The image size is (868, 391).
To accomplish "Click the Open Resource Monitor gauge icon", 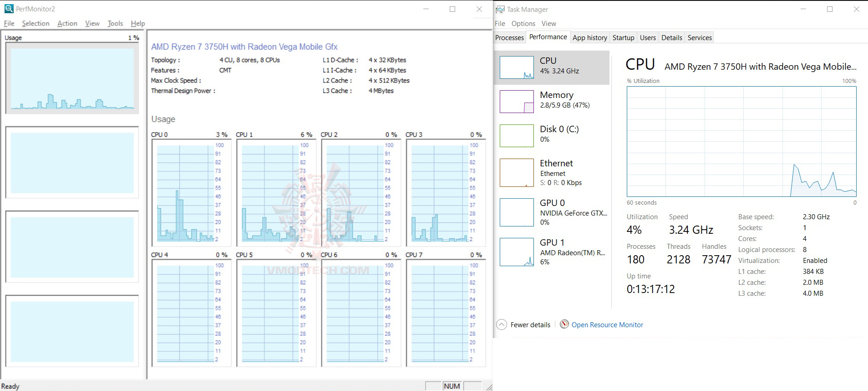I will pyautogui.click(x=564, y=324).
